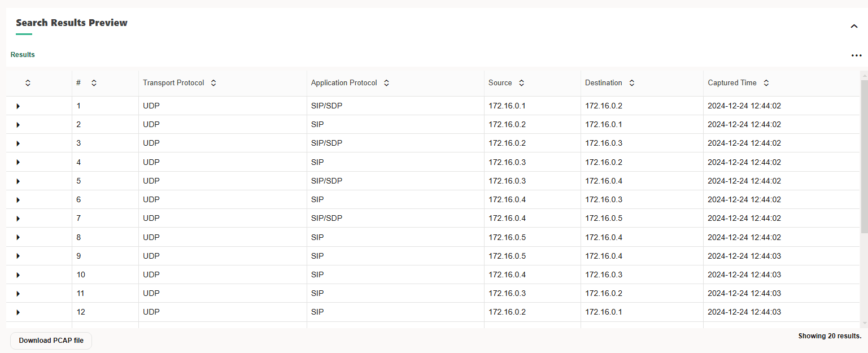The image size is (868, 353).
Task: Click the Download PCAP file button
Action: click(x=50, y=341)
